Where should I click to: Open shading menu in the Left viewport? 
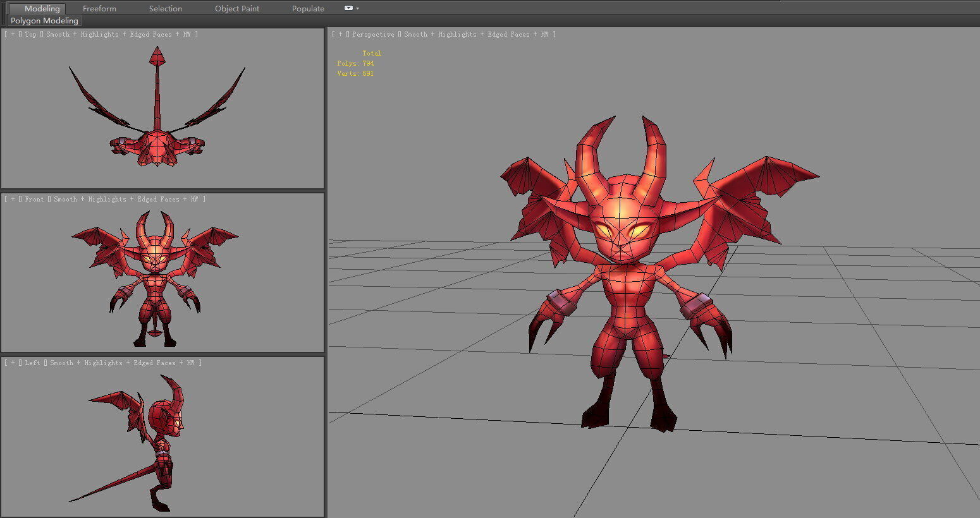(x=122, y=363)
